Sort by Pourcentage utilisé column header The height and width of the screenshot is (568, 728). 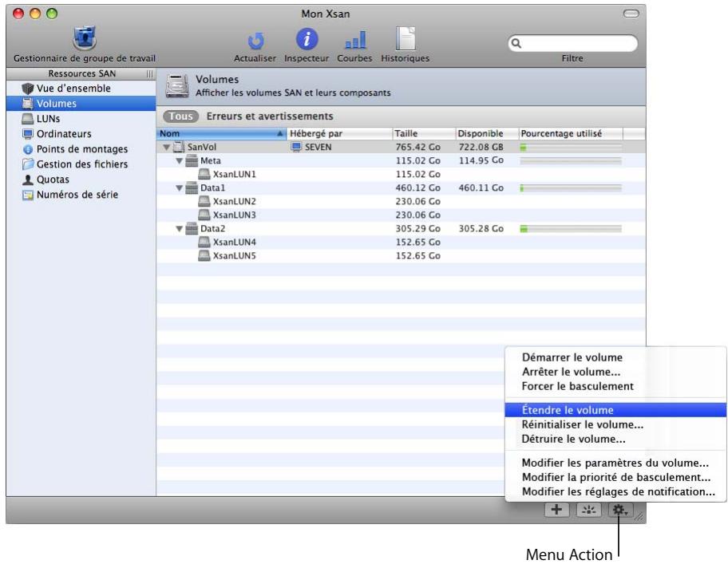point(571,134)
